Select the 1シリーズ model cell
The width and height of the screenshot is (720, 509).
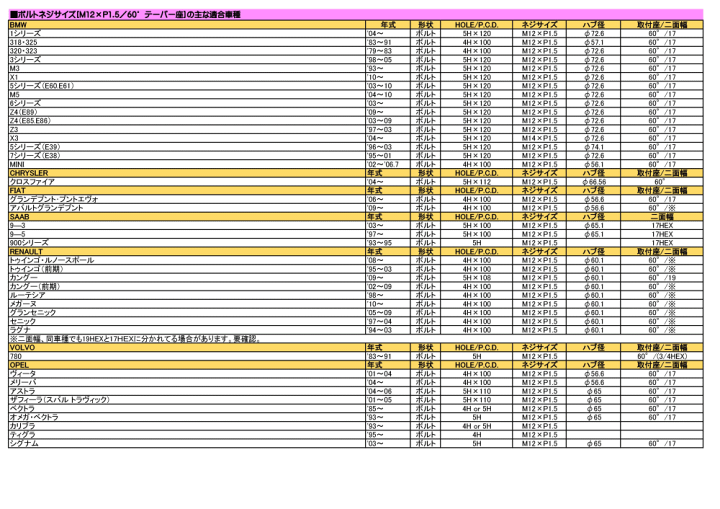point(187,34)
